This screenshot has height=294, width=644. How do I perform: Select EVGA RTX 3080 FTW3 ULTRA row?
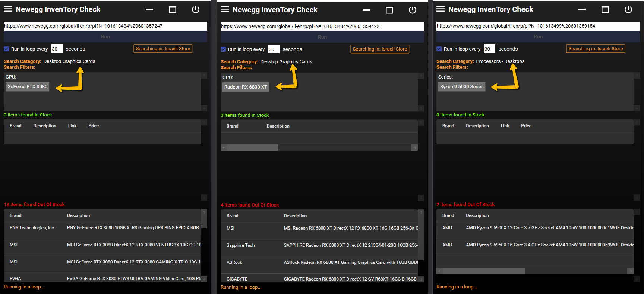coord(102,278)
